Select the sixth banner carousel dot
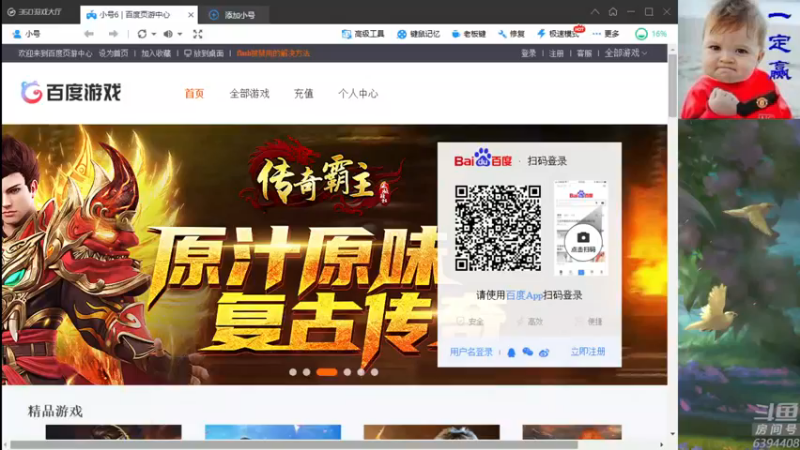Image resolution: width=800 pixels, height=450 pixels. (x=375, y=372)
